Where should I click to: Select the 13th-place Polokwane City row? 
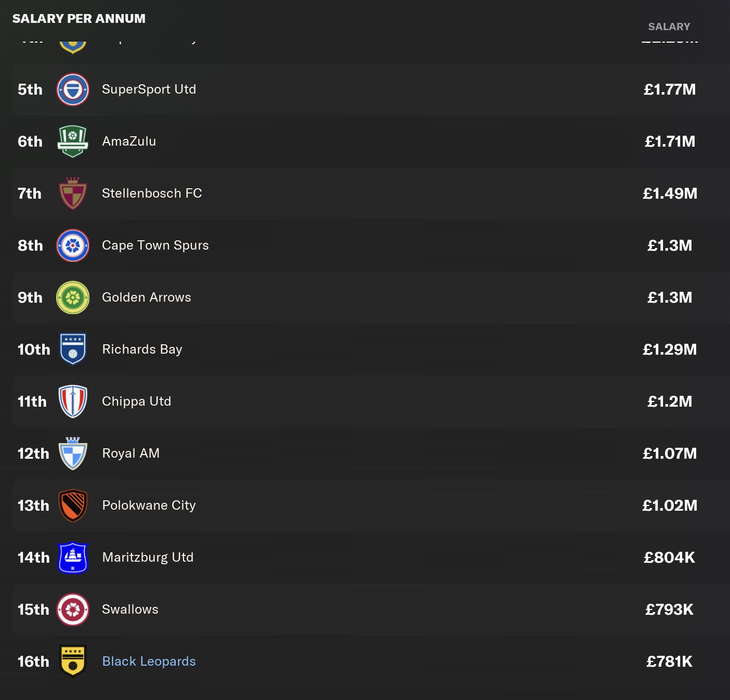click(x=371, y=505)
